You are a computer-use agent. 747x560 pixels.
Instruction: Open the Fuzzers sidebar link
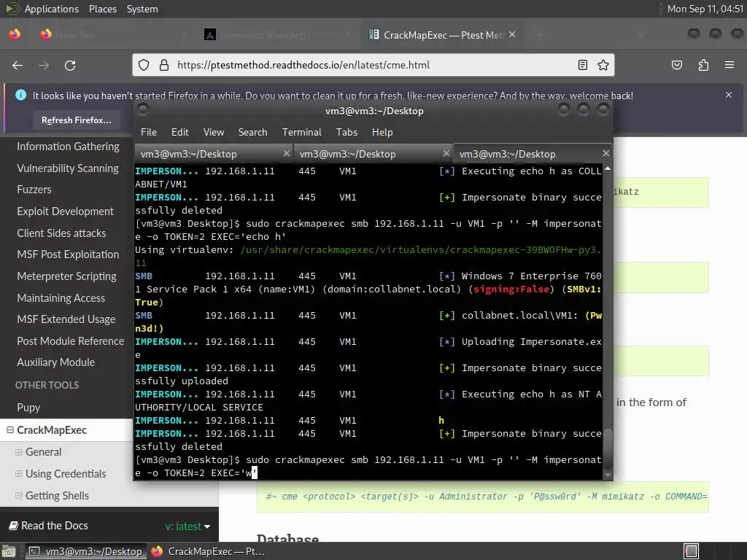click(34, 190)
